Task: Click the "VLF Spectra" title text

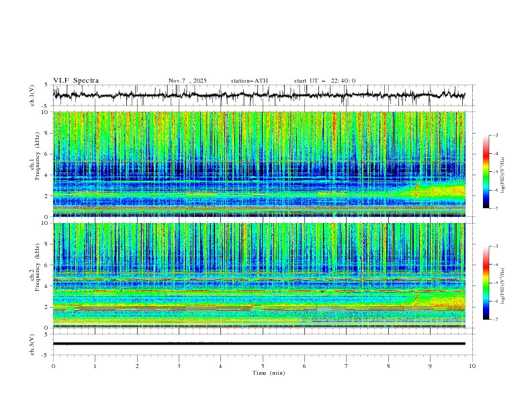Action: pos(76,81)
